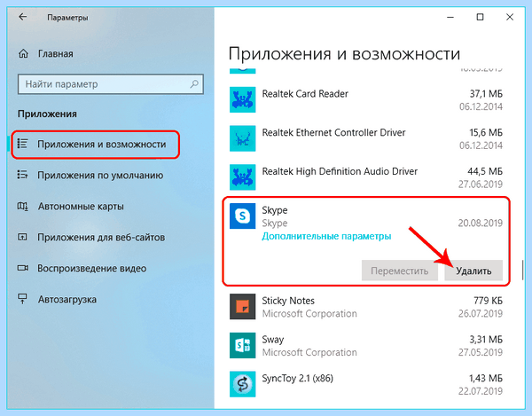
Task: Click the Приложения для веб-сайтов icon
Action: pos(22,237)
